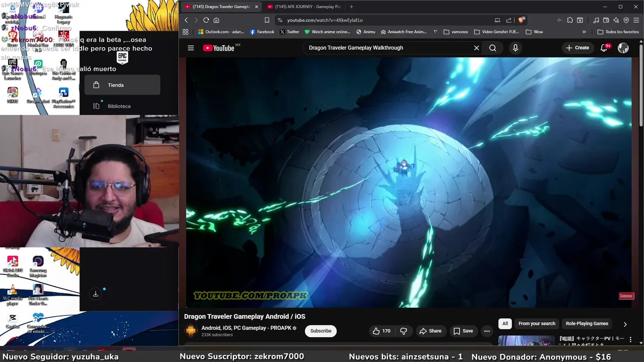
Task: Click Epic Games logo in launcher
Action: tap(122, 57)
